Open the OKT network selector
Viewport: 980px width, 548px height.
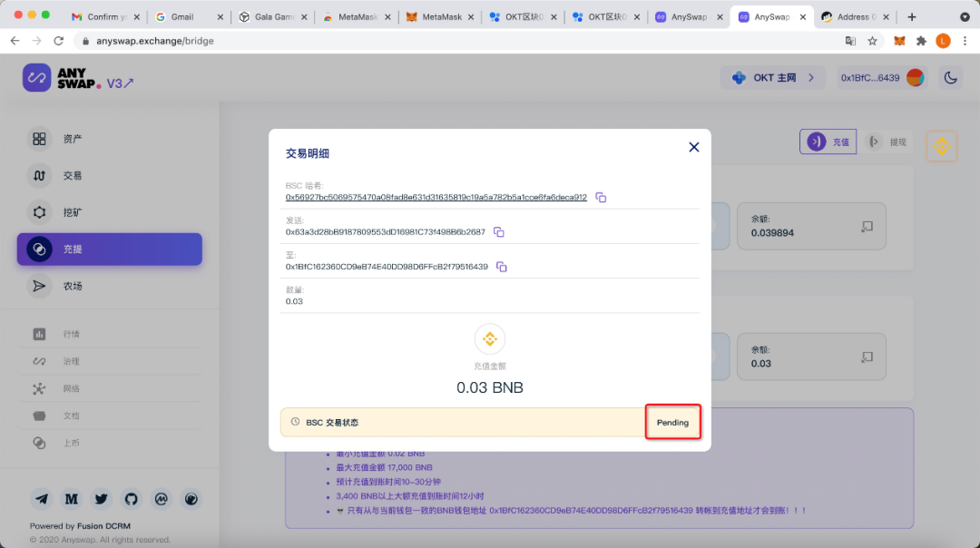[x=775, y=78]
